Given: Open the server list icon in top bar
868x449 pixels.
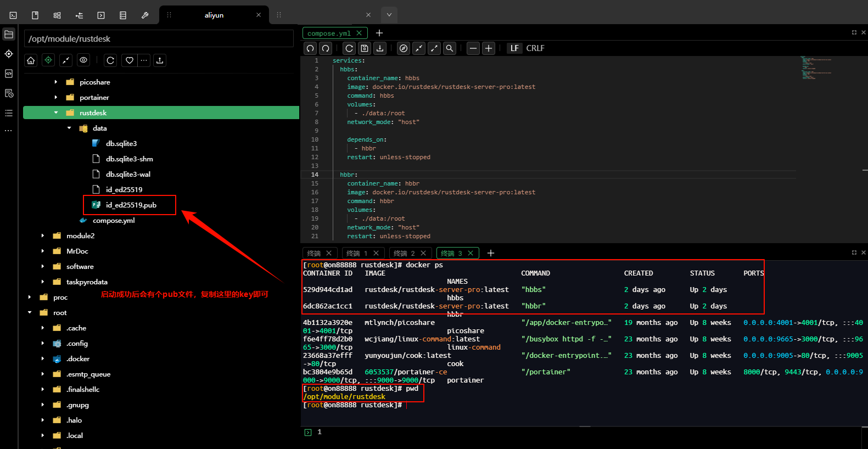Looking at the screenshot, I should coord(123,15).
